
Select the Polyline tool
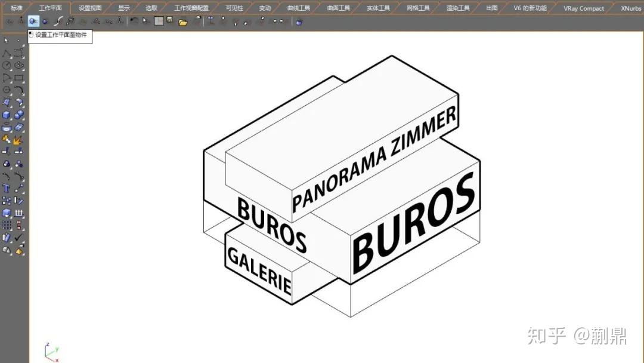(x=7, y=54)
